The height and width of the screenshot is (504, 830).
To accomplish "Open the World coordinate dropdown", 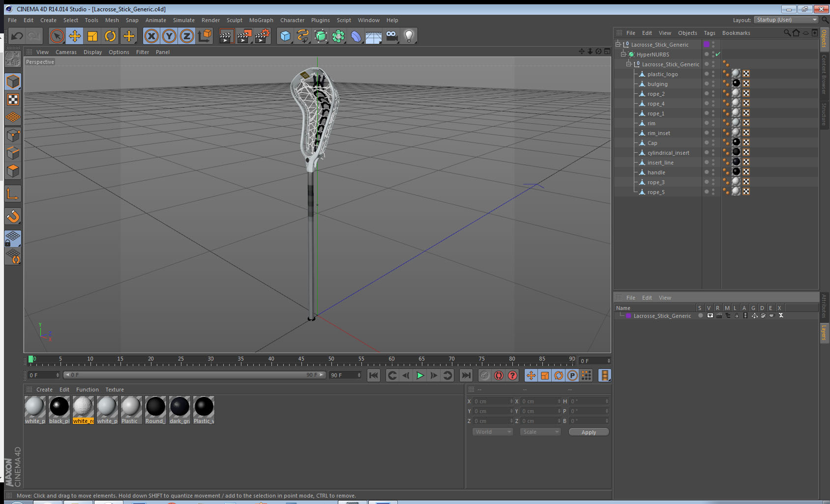I will 493,432.
